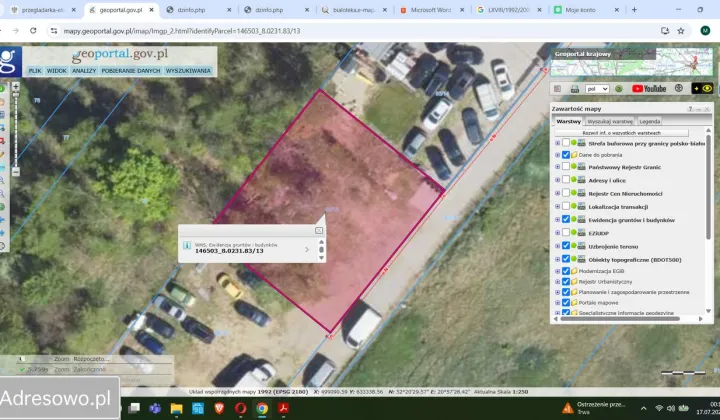The image size is (720, 420).
Task: Open parcel 146503_8.0231.83/13 details arrow
Action: coord(307,249)
